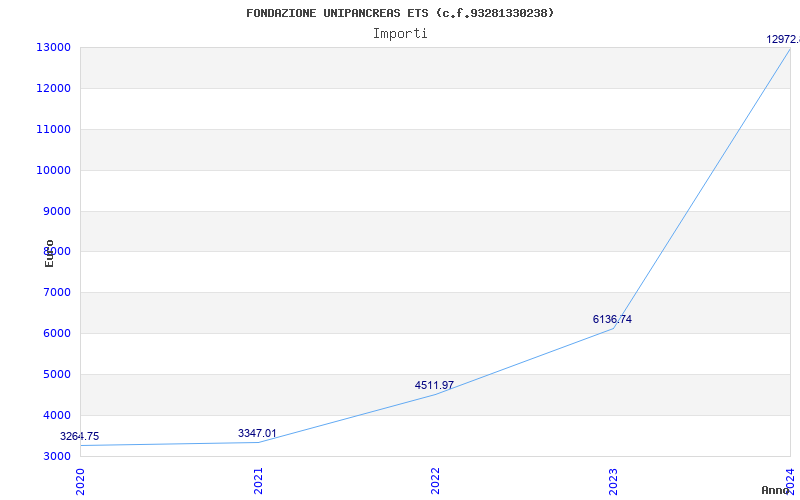Click the 4511.97 data point value

pyautogui.click(x=434, y=386)
